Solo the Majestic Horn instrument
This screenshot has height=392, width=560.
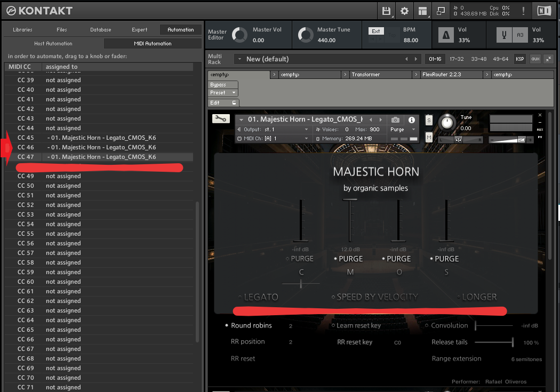[x=429, y=121]
